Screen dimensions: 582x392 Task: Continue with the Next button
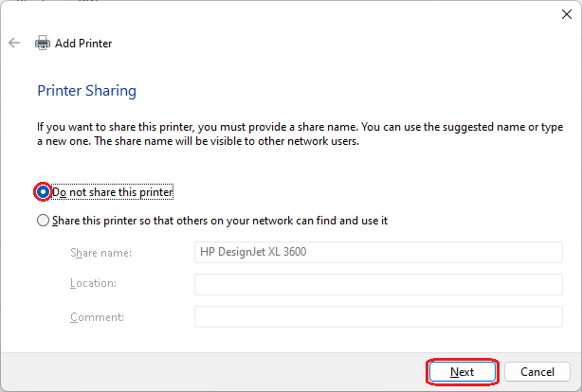(x=463, y=371)
